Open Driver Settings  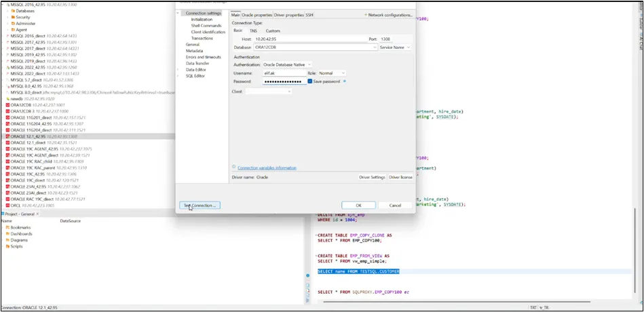pyautogui.click(x=372, y=177)
